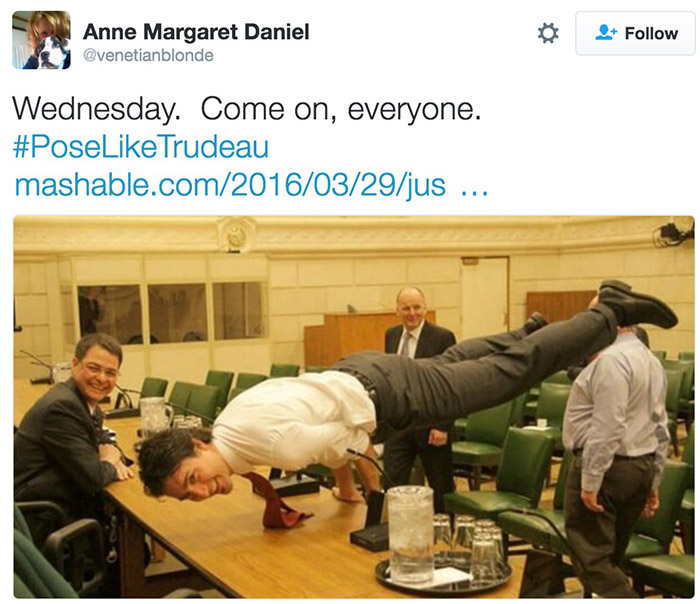Screen dimensions: 700x604
Task: Click the wooden podium in the photo background
Action: [x=348, y=339]
